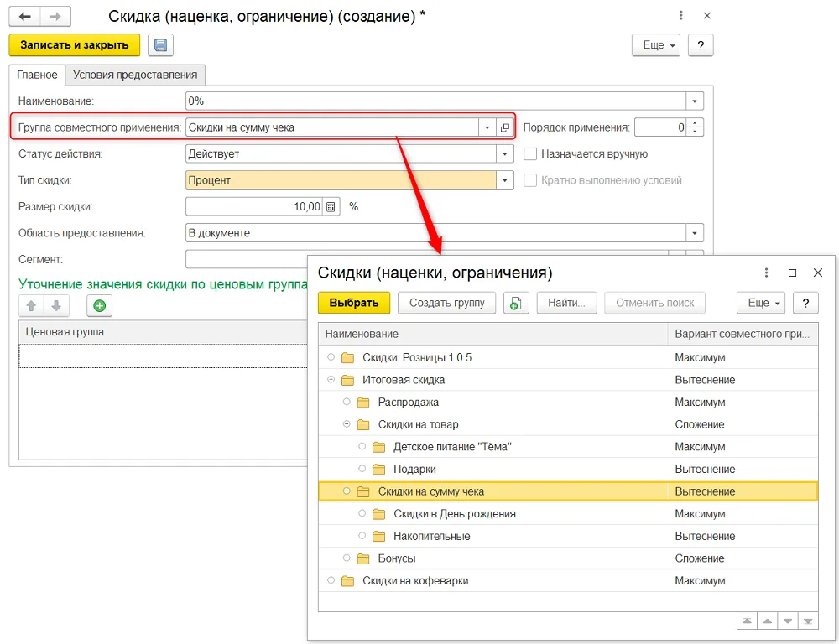Select the 'Накопительные' folder row
The height and width of the screenshot is (644, 839).
[x=568, y=536]
